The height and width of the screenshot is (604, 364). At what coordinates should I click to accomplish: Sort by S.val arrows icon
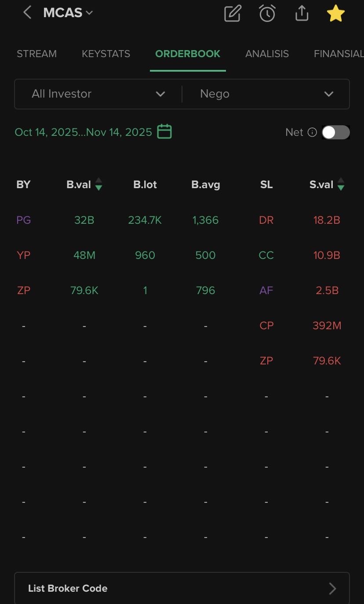point(341,185)
